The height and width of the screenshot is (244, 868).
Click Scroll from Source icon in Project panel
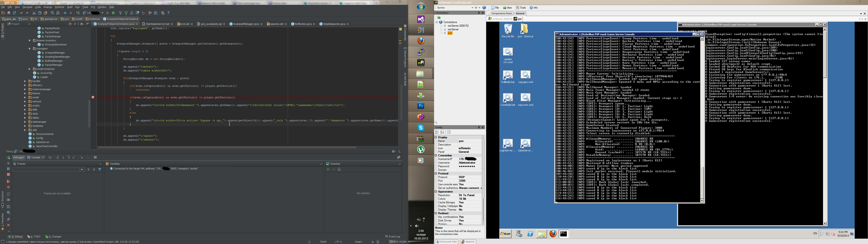pyautogui.click(x=70, y=24)
